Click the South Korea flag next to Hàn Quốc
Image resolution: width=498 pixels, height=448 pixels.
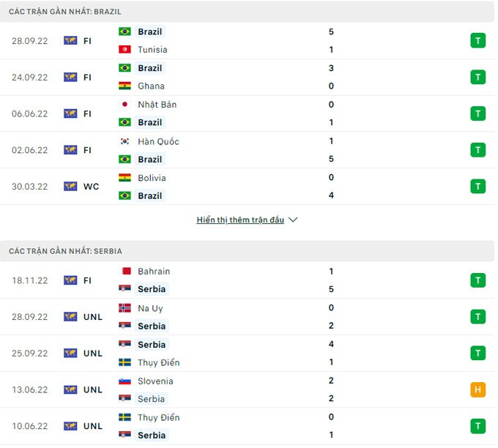coord(124,141)
